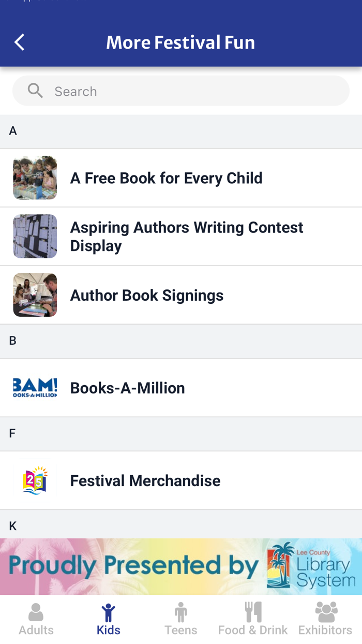Open the Food & Drink tab
Screen dimensions: 362x644
(x=253, y=619)
